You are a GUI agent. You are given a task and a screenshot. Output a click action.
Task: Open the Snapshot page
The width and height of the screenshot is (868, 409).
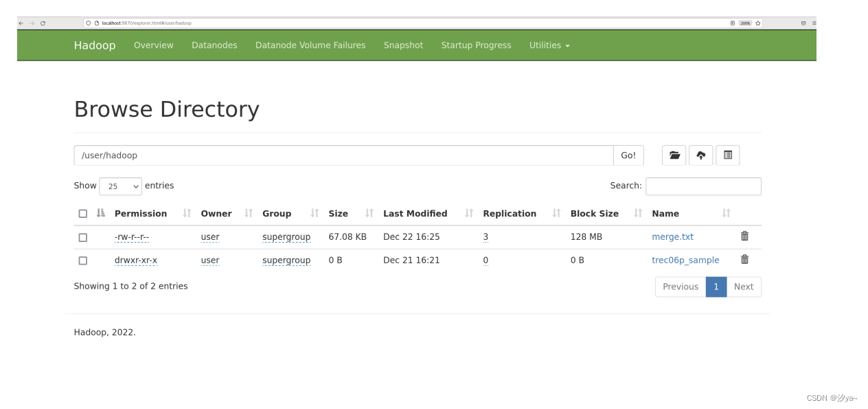click(x=404, y=45)
